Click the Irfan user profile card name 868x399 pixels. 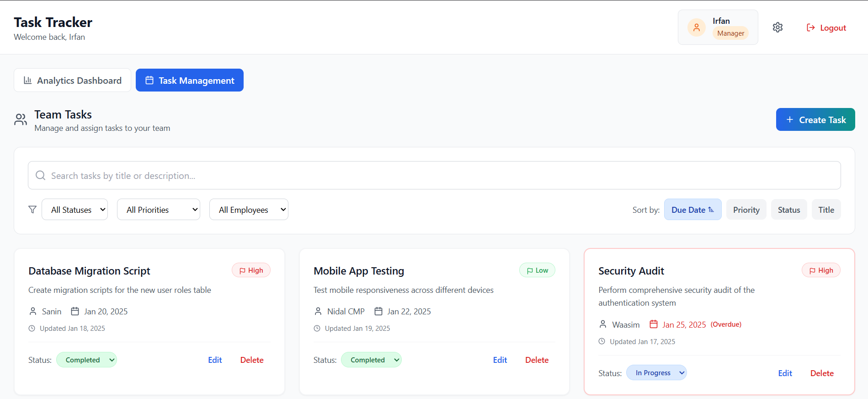click(721, 21)
